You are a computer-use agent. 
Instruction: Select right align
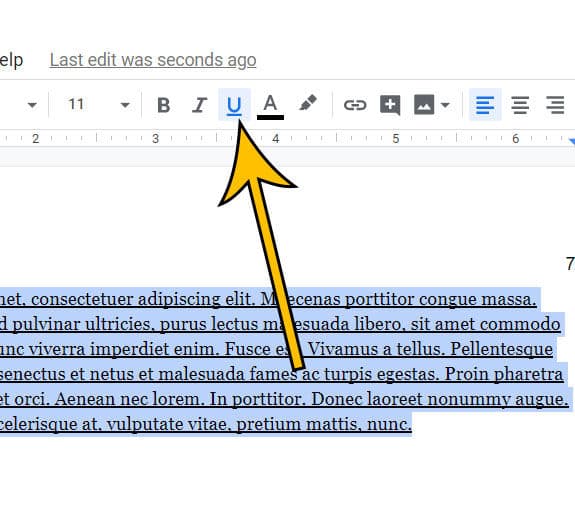pyautogui.click(x=555, y=105)
